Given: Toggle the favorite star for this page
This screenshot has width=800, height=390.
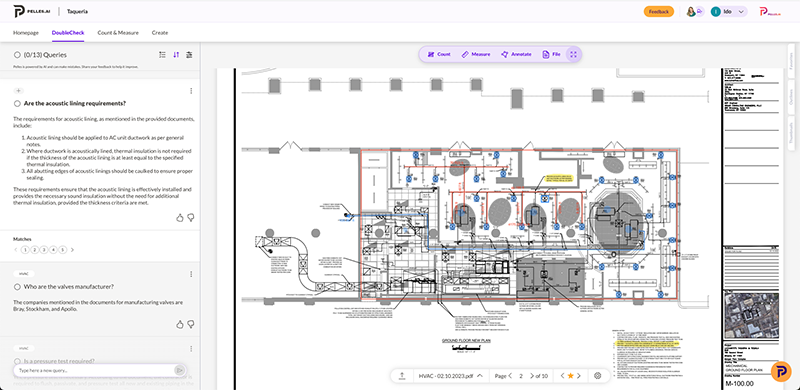Looking at the screenshot, I should click(570, 376).
